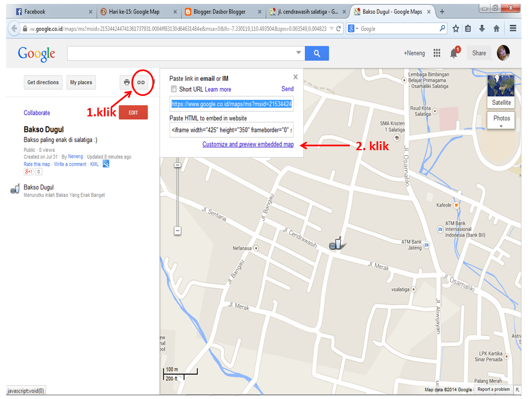Click the search magnifier in browser search box
This screenshot has width=532, height=399.
(442, 28)
